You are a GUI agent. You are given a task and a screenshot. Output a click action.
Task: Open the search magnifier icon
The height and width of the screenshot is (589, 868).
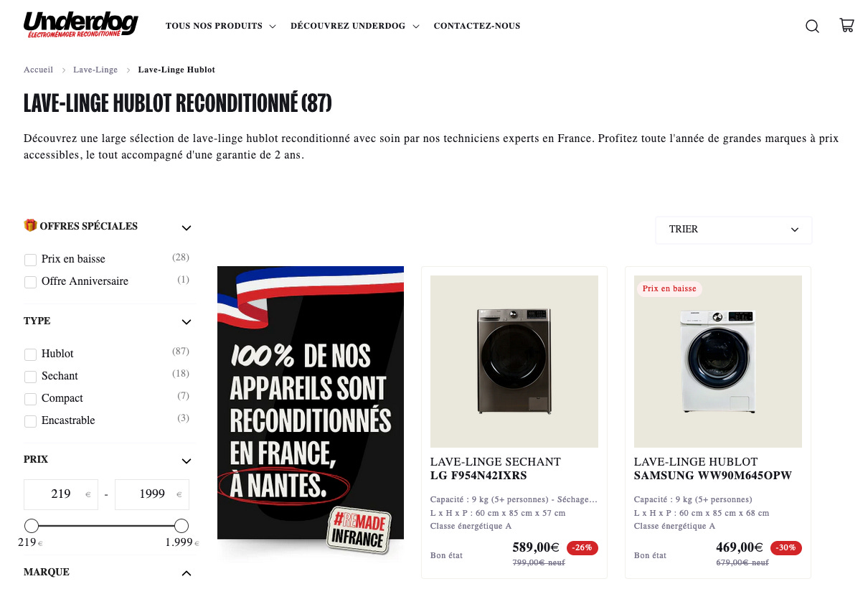pos(812,27)
